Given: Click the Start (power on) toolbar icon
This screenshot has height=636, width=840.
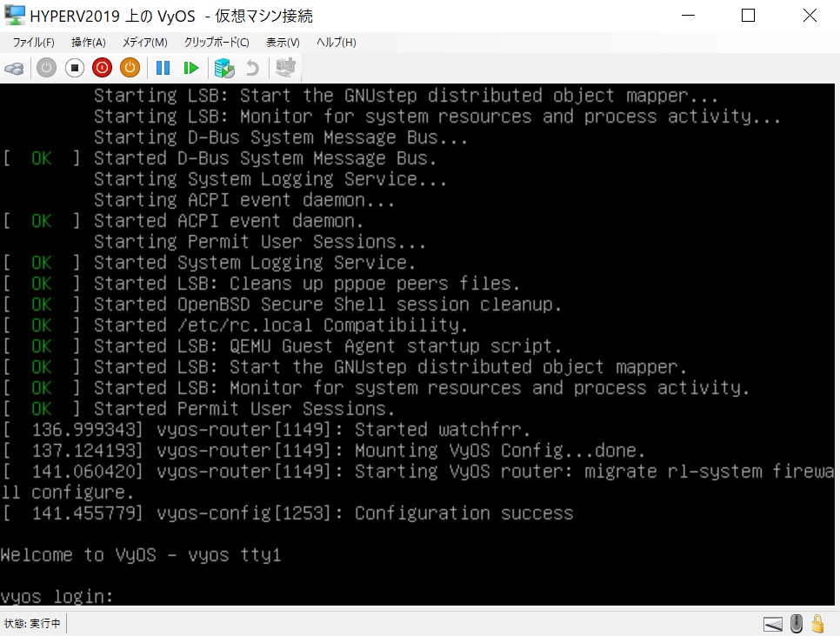Looking at the screenshot, I should (46, 68).
